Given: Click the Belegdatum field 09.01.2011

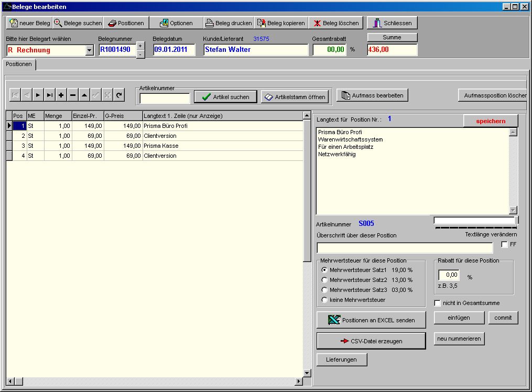Looking at the screenshot, I should [174, 49].
